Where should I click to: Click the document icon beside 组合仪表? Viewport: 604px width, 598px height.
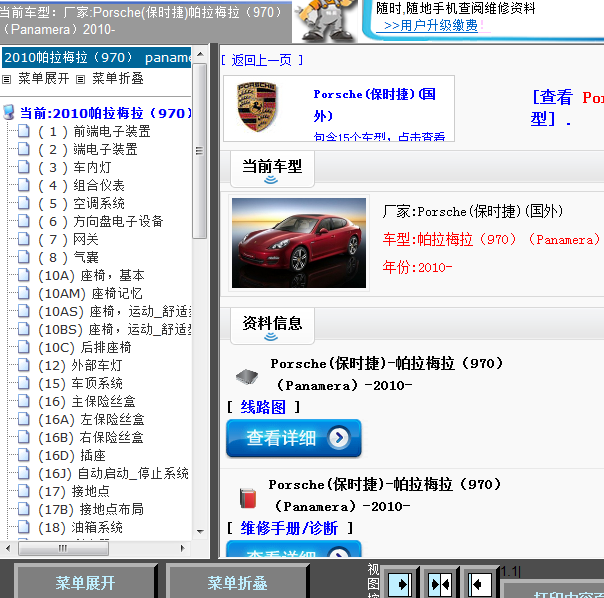point(24,185)
